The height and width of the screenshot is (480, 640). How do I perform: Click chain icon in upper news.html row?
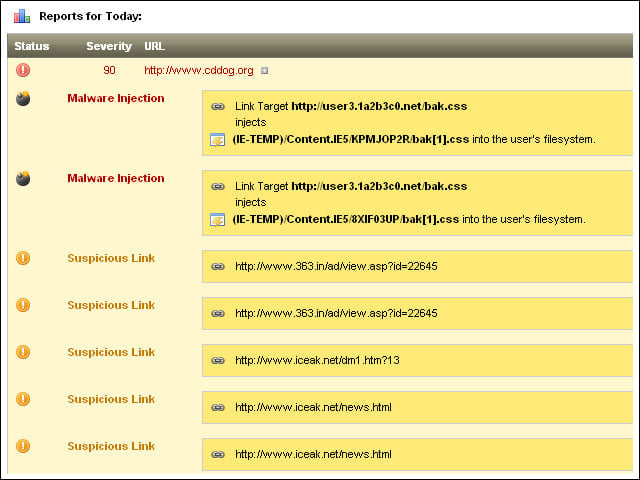[218, 407]
